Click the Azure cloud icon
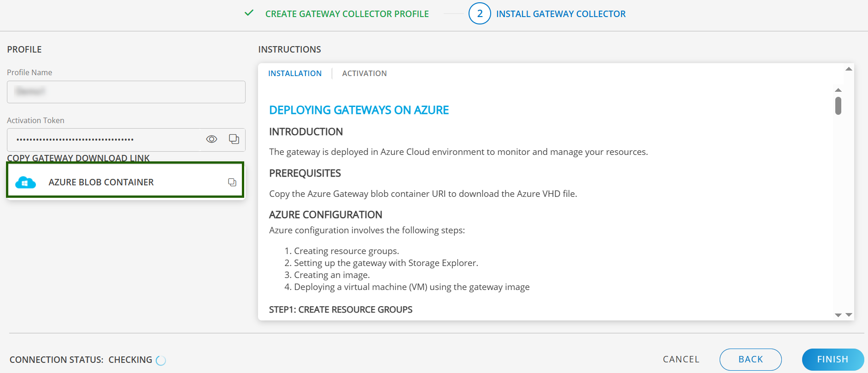Viewport: 868px width, 373px height. 25,183
